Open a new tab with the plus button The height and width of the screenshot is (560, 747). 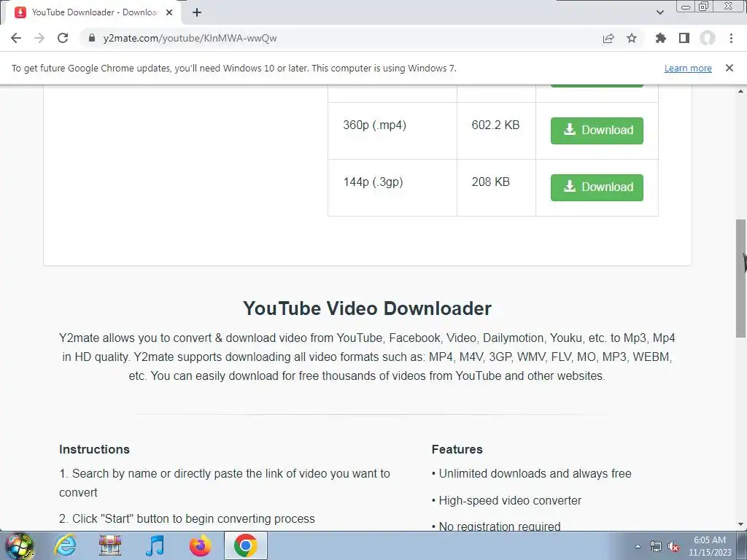point(197,12)
